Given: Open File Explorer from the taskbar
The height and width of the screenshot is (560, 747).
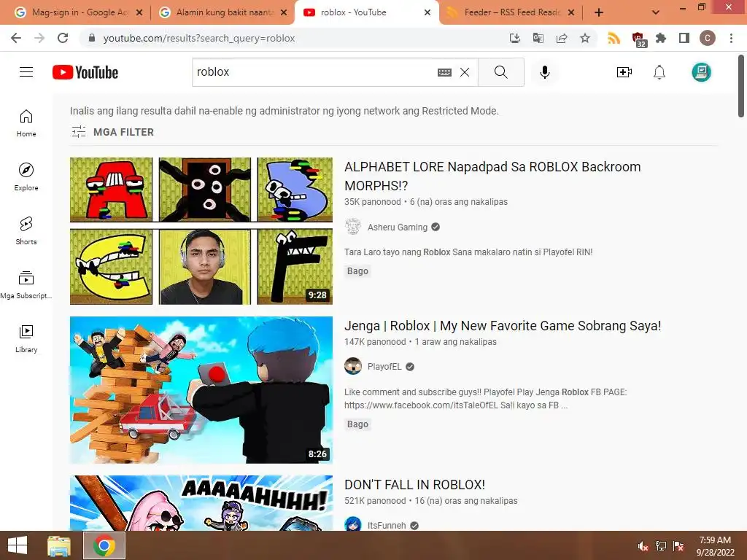Looking at the screenshot, I should (x=59, y=545).
